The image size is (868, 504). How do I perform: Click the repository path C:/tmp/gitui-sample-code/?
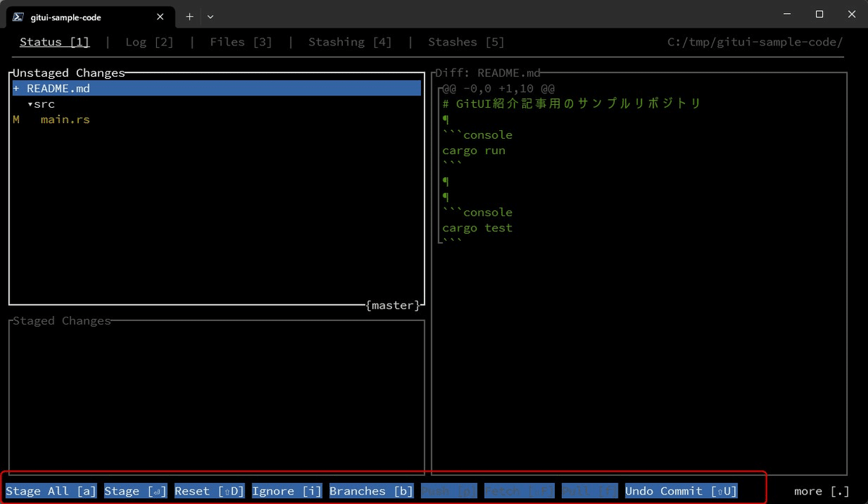coord(754,42)
